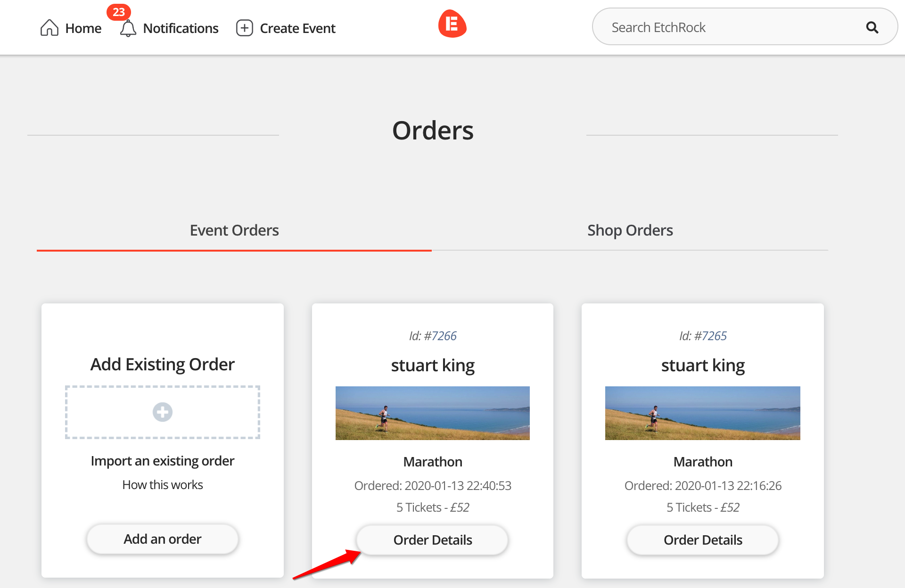
Task: Click the marathon photo on order #7266
Action: pos(432,413)
